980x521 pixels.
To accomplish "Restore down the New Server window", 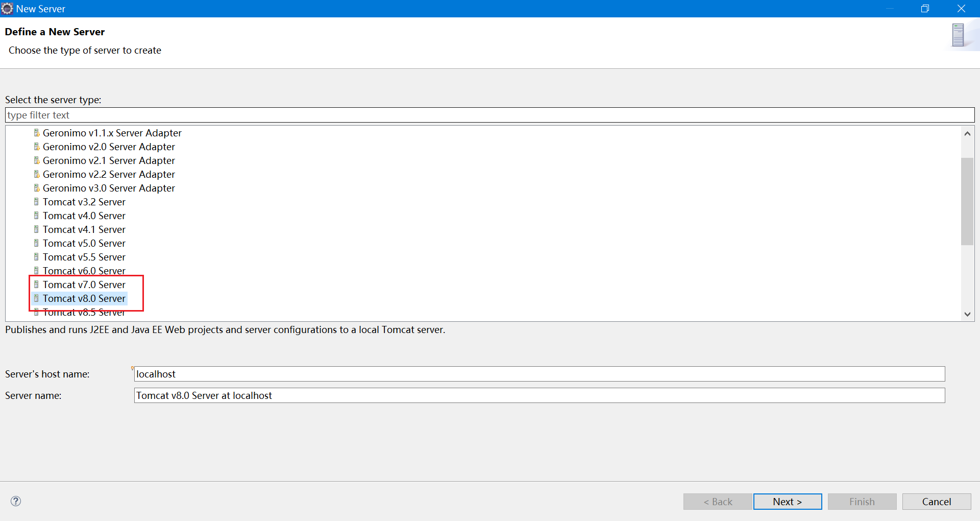I will tap(925, 9).
